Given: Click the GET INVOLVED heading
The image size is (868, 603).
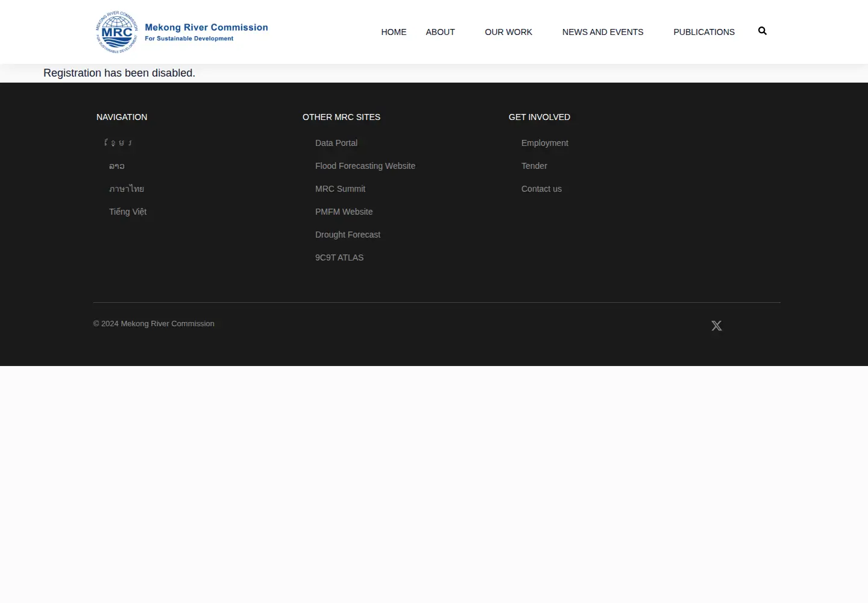Looking at the screenshot, I should click(x=539, y=117).
